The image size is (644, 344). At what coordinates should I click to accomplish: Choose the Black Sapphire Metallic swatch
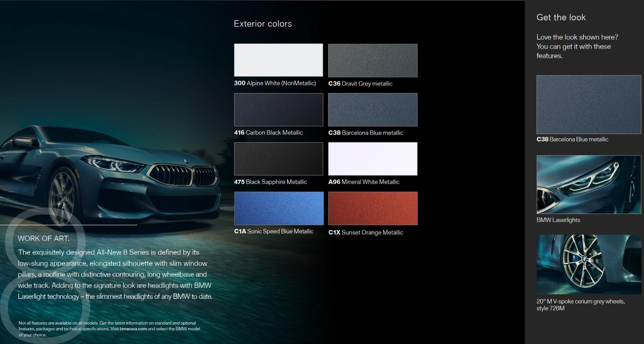[x=278, y=159]
